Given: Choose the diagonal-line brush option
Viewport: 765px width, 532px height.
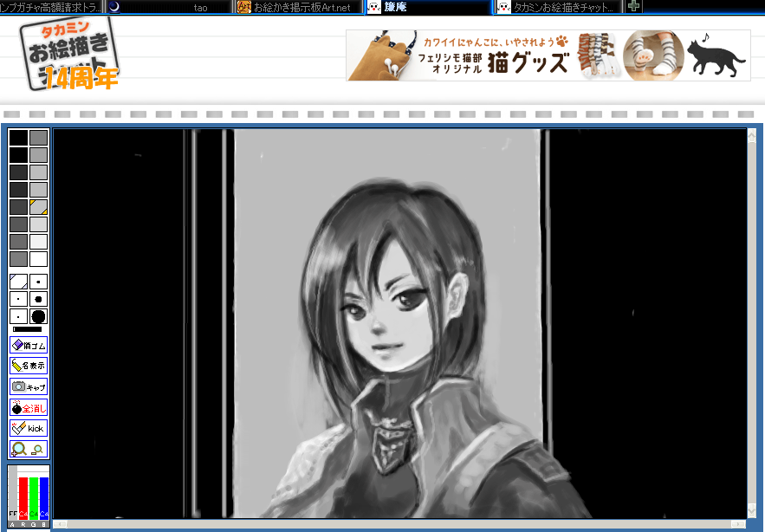Looking at the screenshot, I should point(18,282).
